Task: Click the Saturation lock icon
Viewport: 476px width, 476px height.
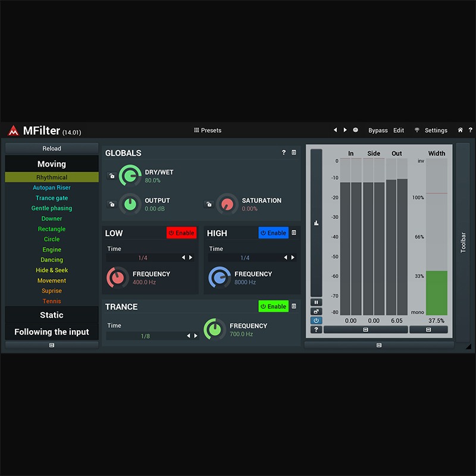Action: (x=209, y=204)
